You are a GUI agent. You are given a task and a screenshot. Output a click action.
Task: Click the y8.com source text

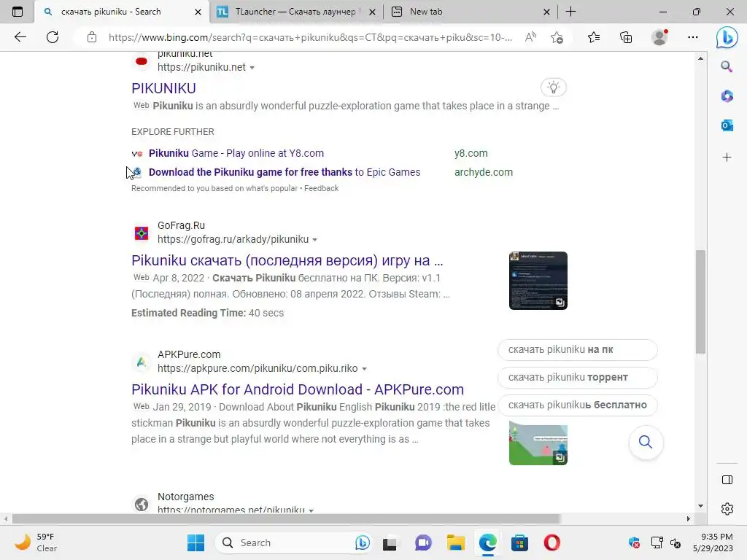pyautogui.click(x=471, y=153)
